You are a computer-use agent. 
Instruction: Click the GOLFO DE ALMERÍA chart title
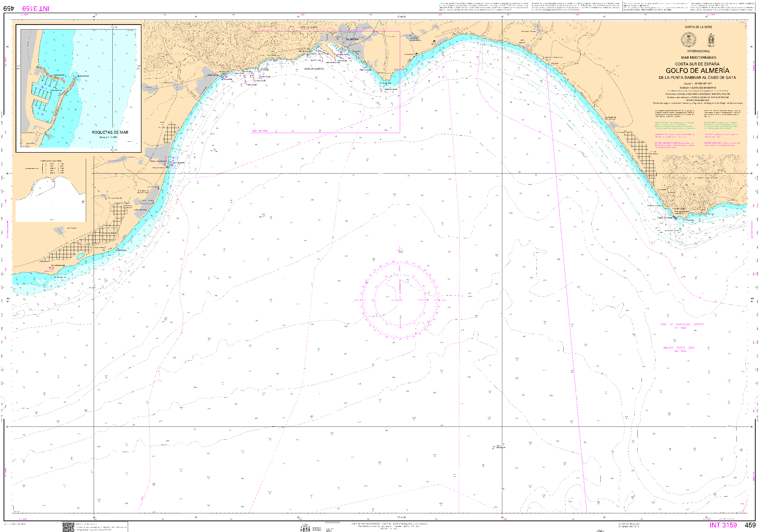pos(698,70)
